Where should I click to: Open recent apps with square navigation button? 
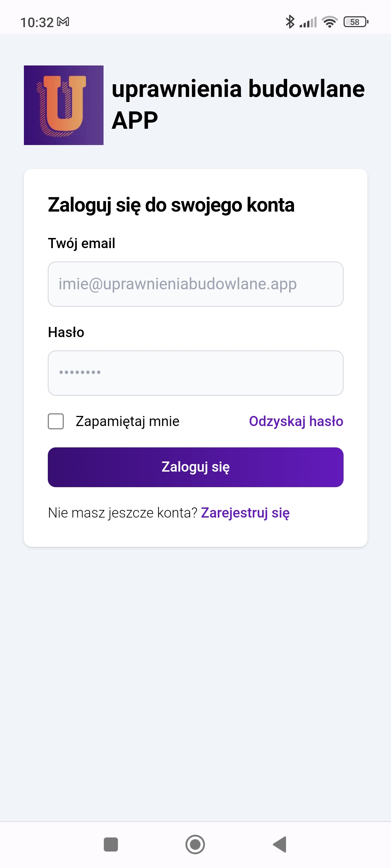tap(111, 844)
